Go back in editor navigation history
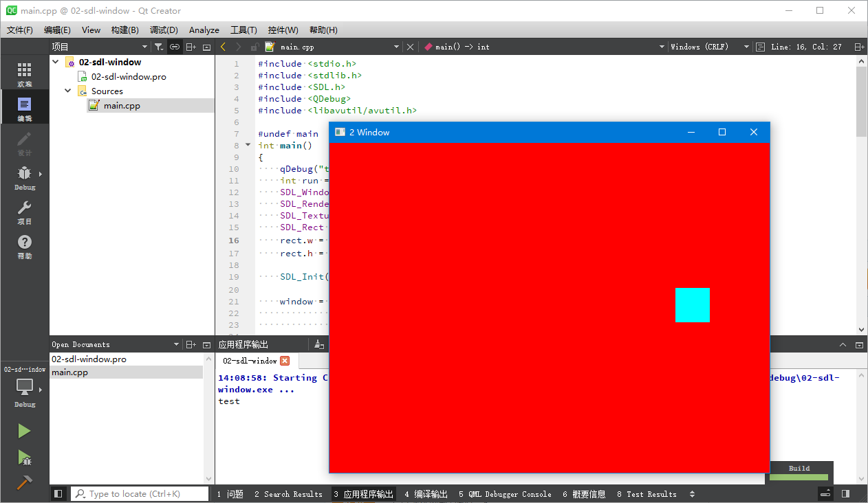 click(223, 47)
